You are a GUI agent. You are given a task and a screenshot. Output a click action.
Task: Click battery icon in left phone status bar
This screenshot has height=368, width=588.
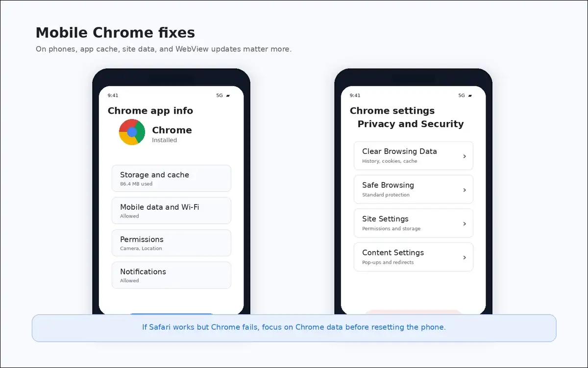[x=228, y=96]
